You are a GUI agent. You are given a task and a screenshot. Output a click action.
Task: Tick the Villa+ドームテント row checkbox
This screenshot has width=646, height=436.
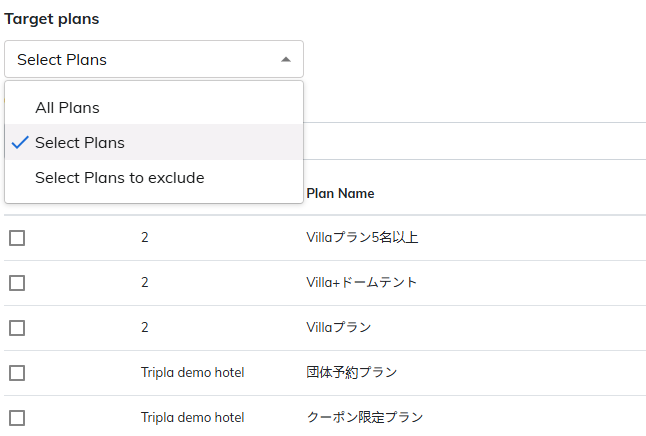click(x=17, y=283)
